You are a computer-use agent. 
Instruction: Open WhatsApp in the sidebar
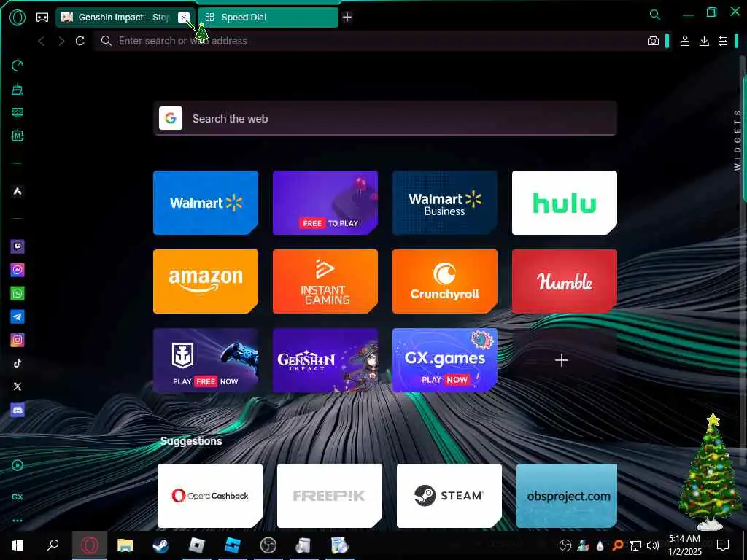[x=18, y=293]
